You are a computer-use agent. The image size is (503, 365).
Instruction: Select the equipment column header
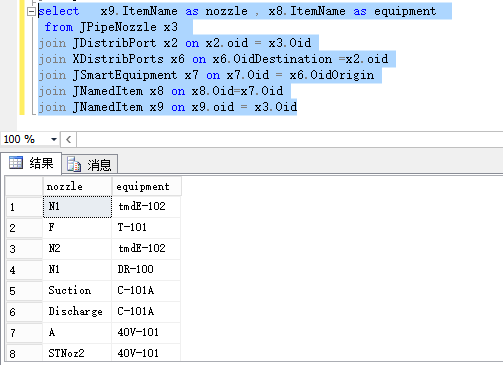(x=146, y=186)
